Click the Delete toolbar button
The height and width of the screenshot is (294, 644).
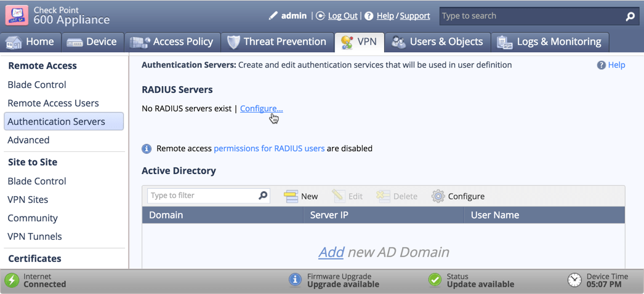point(396,196)
